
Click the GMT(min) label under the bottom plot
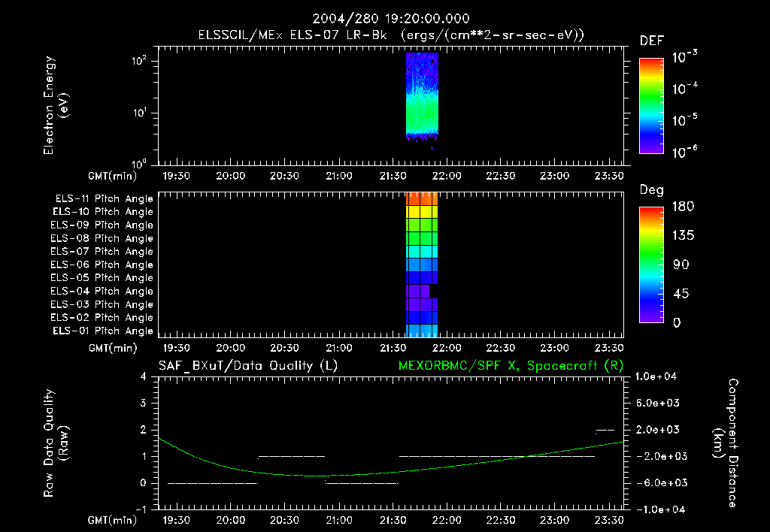coord(113,520)
